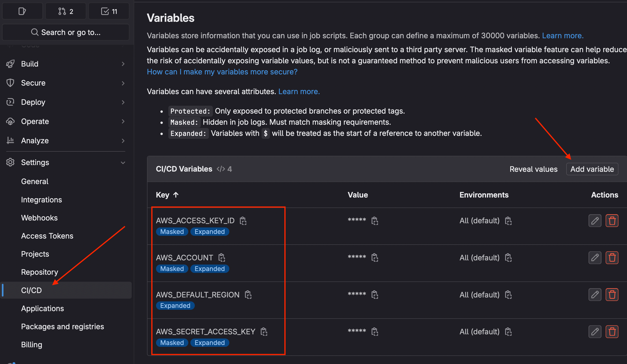
Task: Click the Settings gear icon
Action: pos(10,163)
